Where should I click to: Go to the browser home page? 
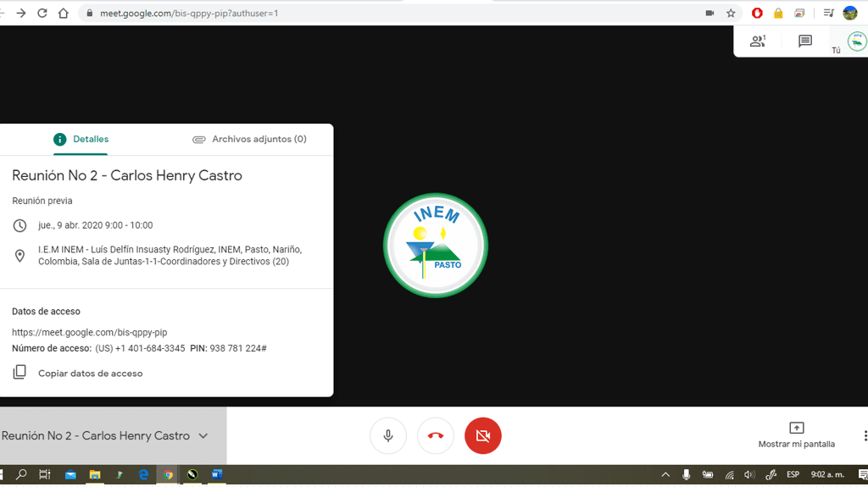(x=63, y=14)
